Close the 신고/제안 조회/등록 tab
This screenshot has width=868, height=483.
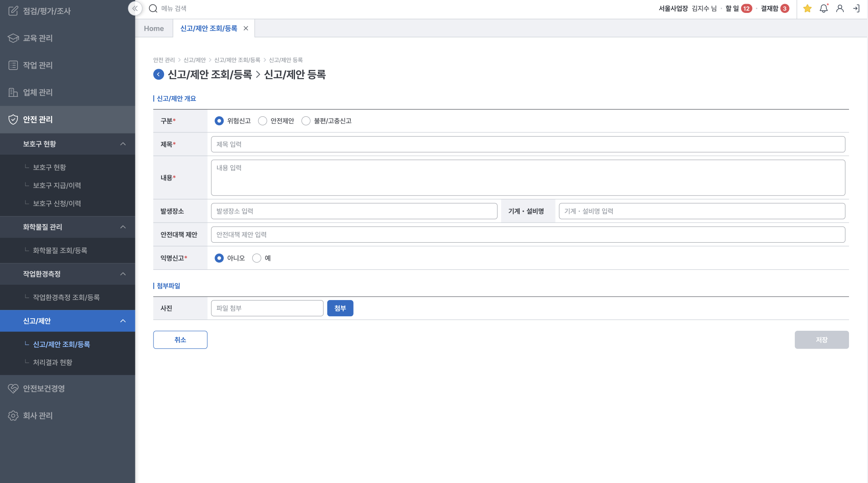point(246,28)
